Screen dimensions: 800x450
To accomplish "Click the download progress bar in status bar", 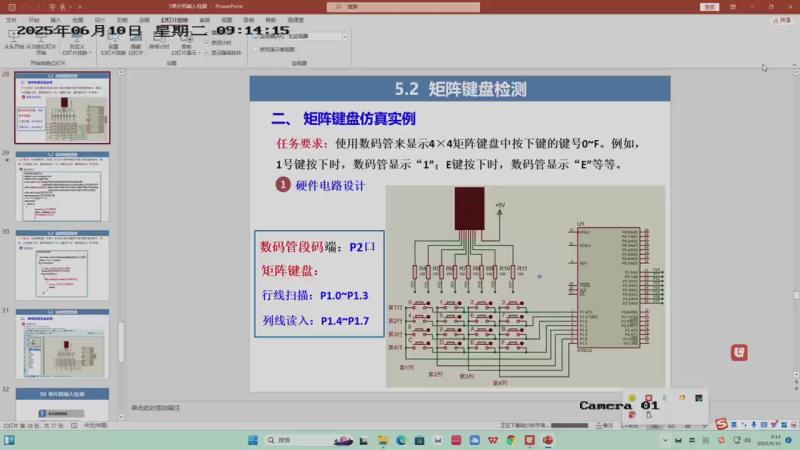I will point(569,425).
